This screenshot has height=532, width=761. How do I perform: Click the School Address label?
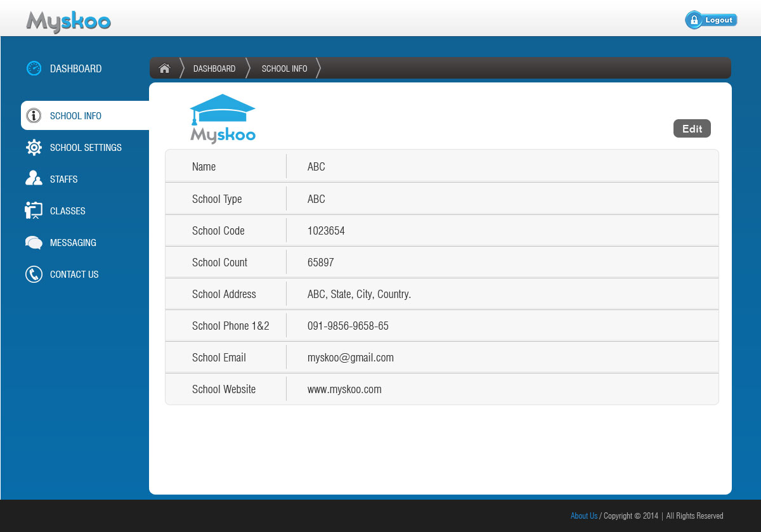pyautogui.click(x=224, y=294)
